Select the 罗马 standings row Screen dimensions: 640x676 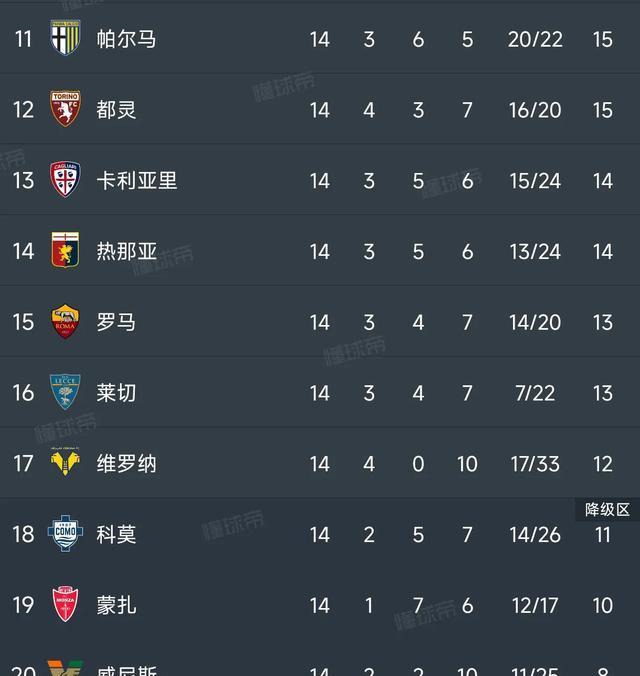coord(320,322)
